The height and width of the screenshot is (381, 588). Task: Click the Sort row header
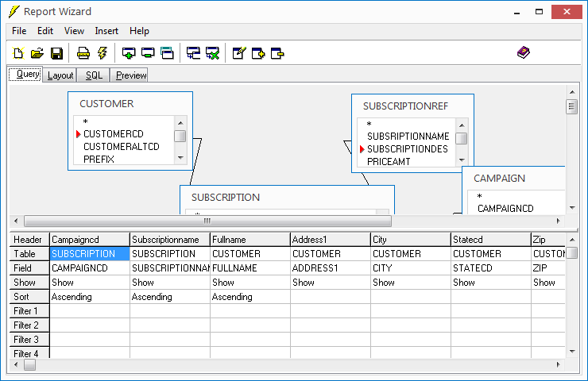pyautogui.click(x=29, y=297)
